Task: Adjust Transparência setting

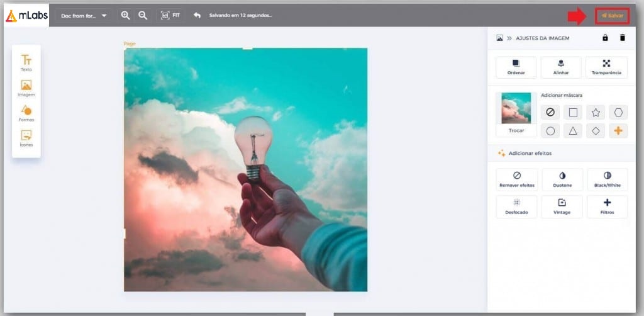Action: (x=607, y=67)
